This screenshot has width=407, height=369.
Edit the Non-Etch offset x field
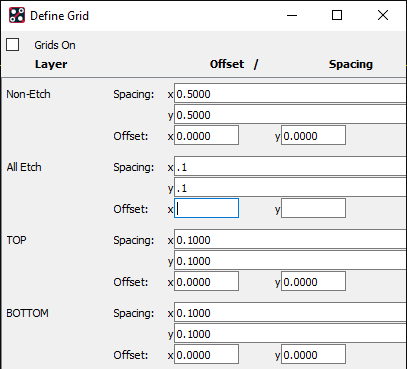[206, 135]
